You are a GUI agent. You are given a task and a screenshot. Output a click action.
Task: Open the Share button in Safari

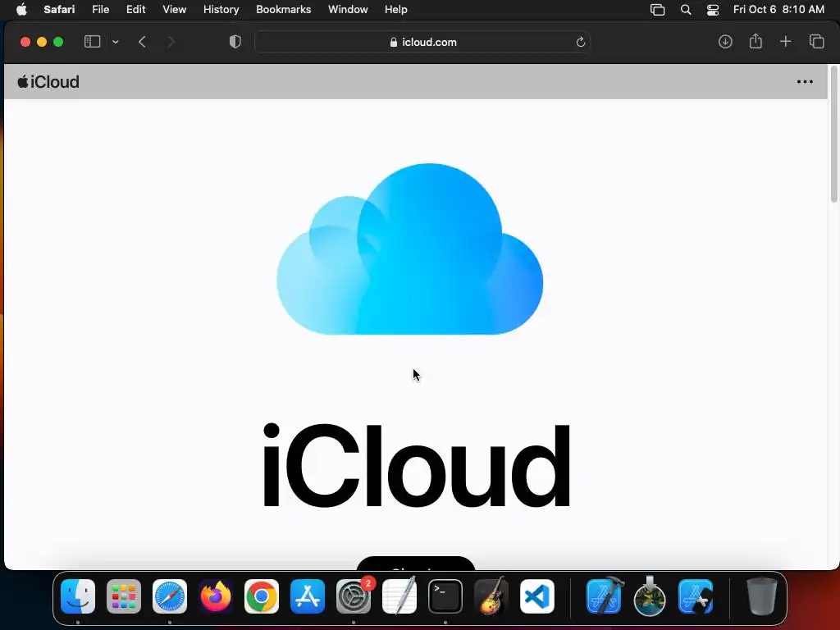(x=756, y=41)
